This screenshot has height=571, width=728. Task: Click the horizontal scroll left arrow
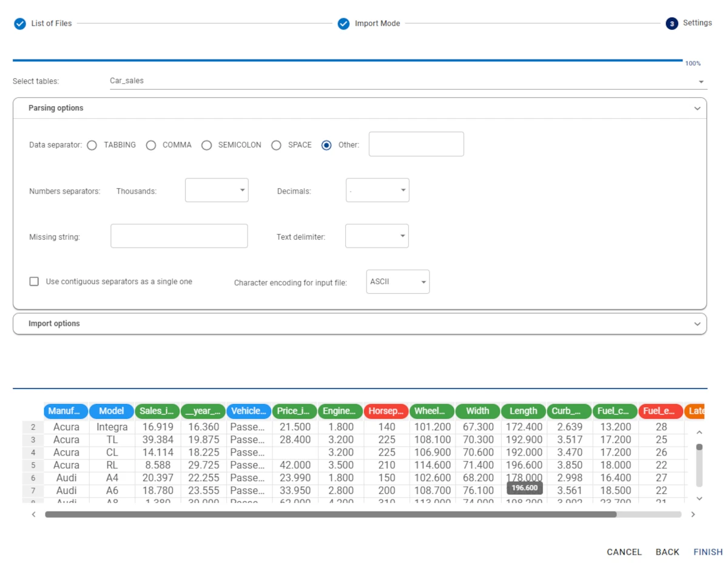click(x=33, y=514)
